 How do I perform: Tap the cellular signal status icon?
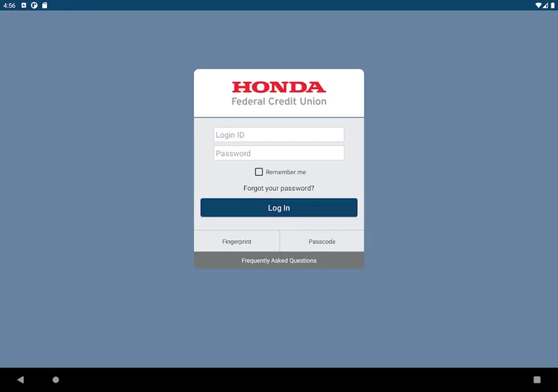pos(545,5)
